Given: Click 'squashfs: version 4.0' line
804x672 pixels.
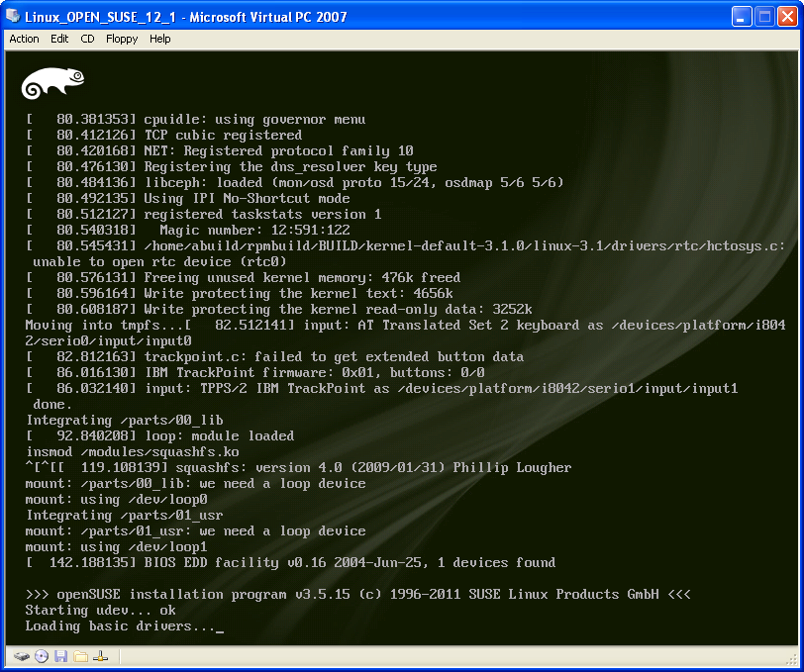Looking at the screenshot, I should pos(298,468).
